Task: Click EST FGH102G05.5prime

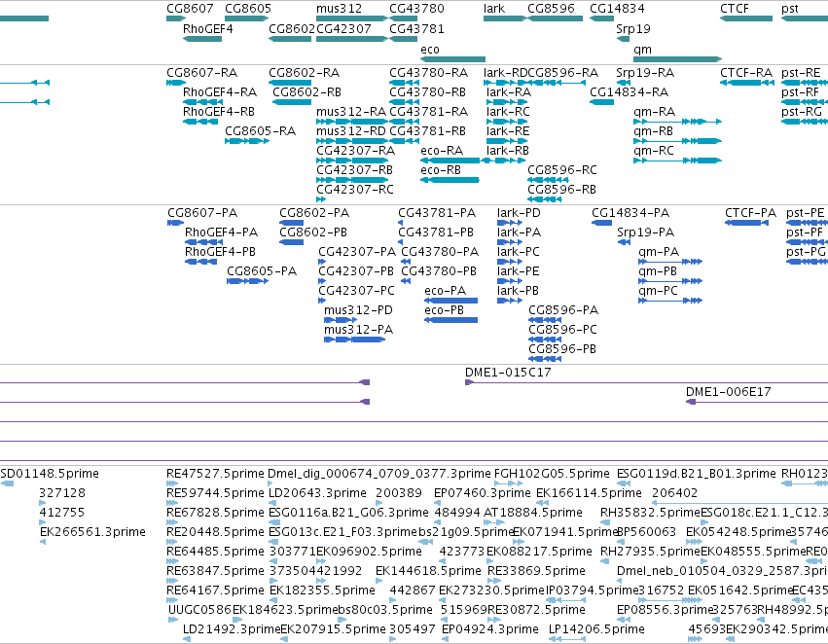Action: tap(508, 483)
